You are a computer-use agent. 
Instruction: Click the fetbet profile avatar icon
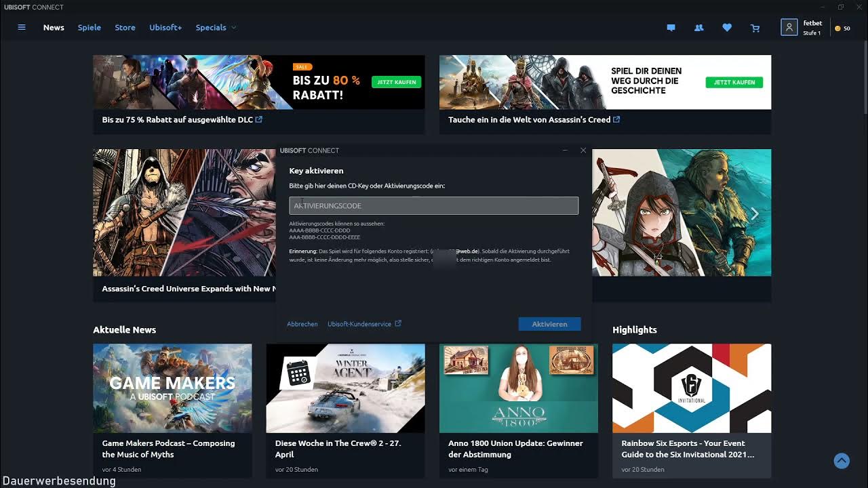tap(789, 27)
